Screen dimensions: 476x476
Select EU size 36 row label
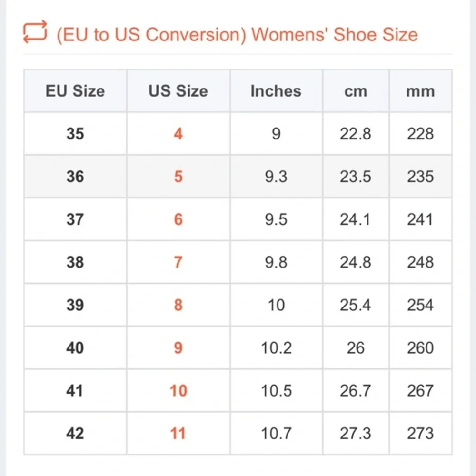(x=75, y=177)
